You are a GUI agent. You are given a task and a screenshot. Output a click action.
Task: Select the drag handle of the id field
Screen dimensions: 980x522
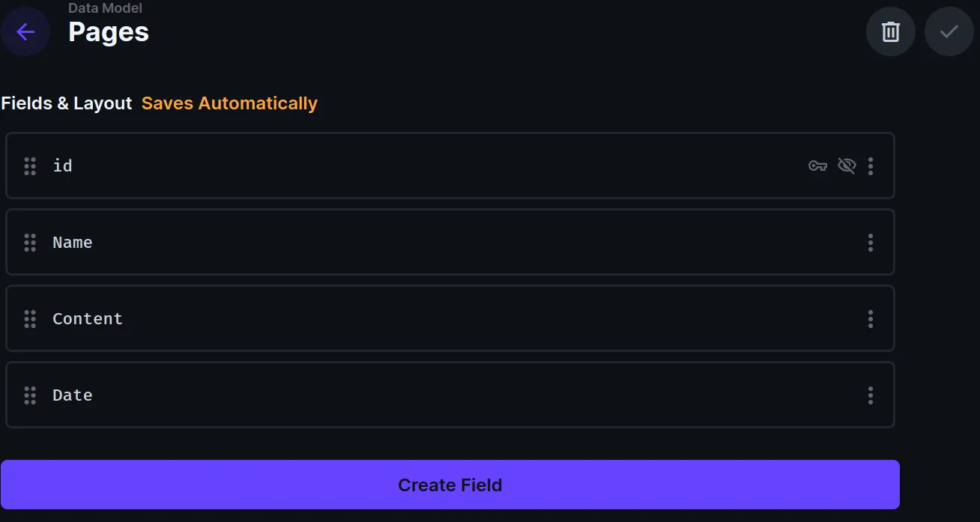click(x=30, y=166)
